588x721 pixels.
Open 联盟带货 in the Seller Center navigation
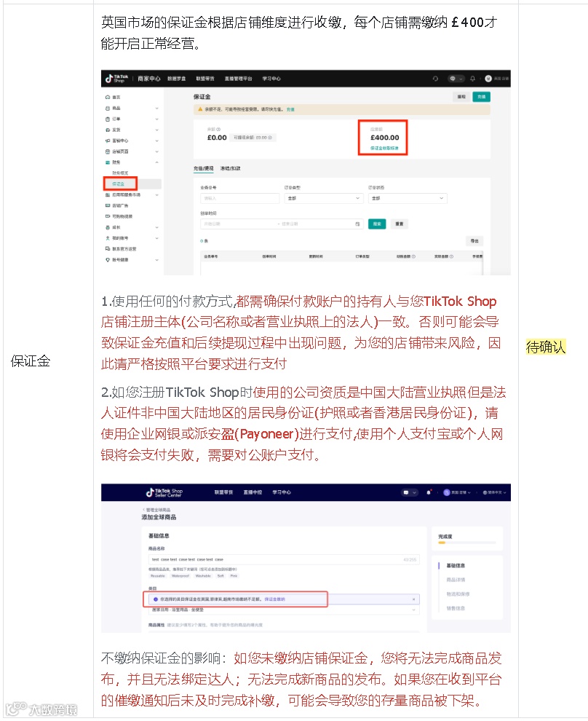223,492
